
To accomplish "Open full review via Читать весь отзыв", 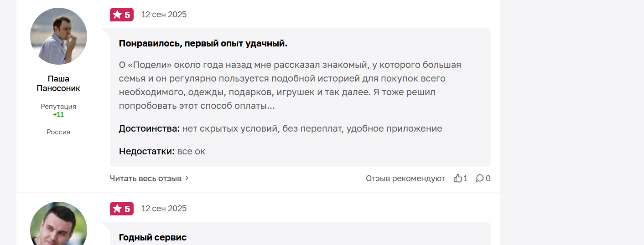I will pyautogui.click(x=145, y=179).
